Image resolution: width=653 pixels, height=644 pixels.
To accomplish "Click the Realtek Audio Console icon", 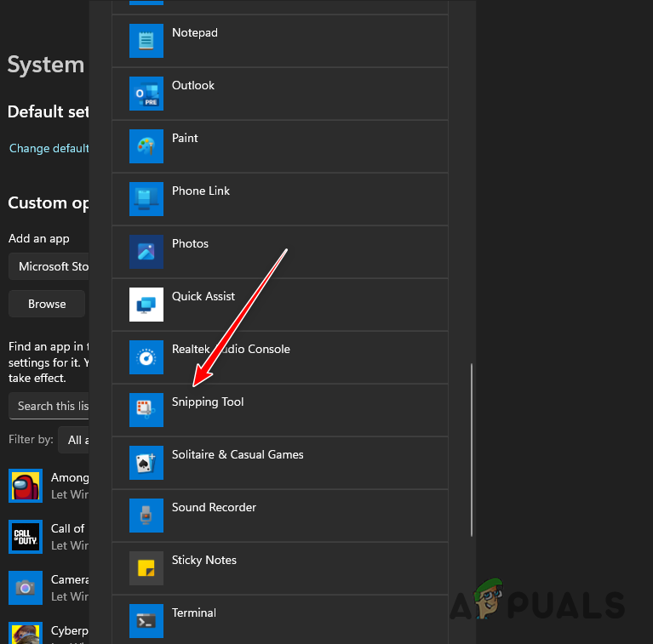I will 146,357.
